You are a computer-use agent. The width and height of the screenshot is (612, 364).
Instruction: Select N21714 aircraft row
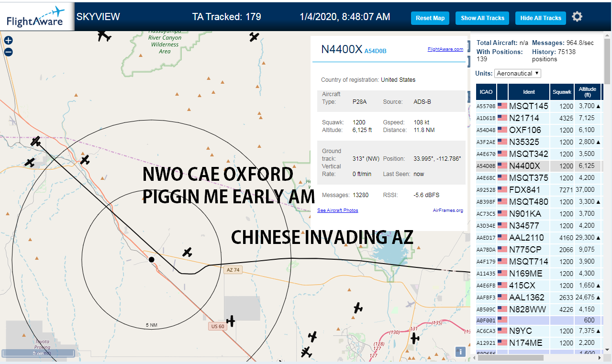click(x=539, y=118)
